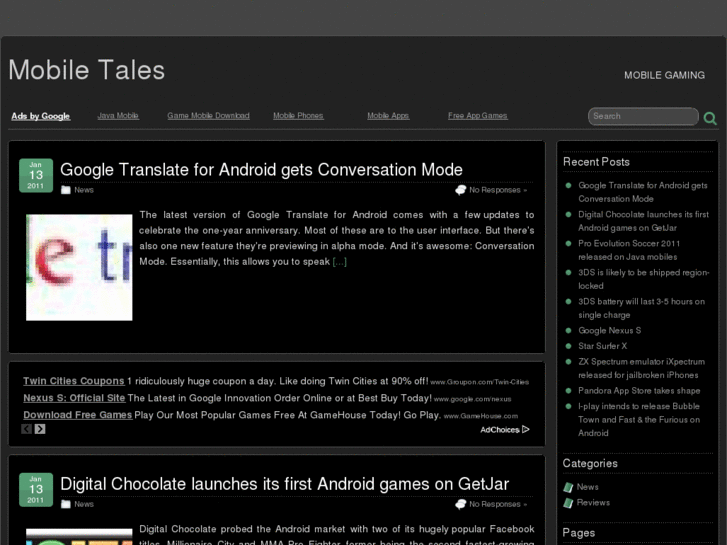The image size is (727, 545).
Task: Click the Google Translate post thumbnail image
Action: coord(79,267)
